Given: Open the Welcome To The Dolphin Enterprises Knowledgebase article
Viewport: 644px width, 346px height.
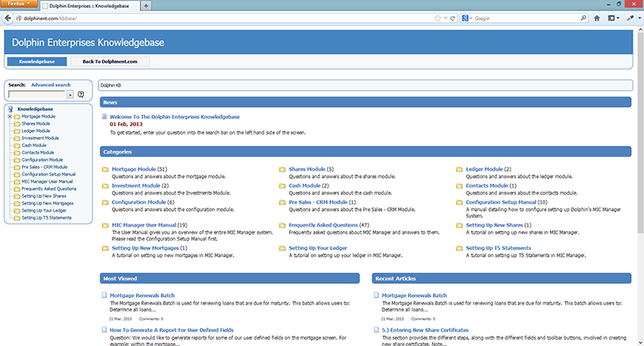Looking at the screenshot, I should pyautogui.click(x=175, y=117).
